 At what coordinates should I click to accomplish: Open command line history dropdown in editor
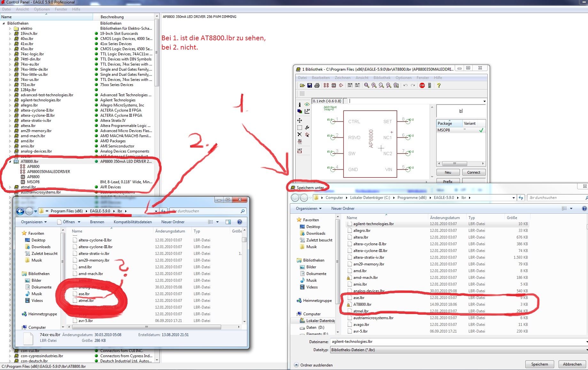[x=484, y=101]
